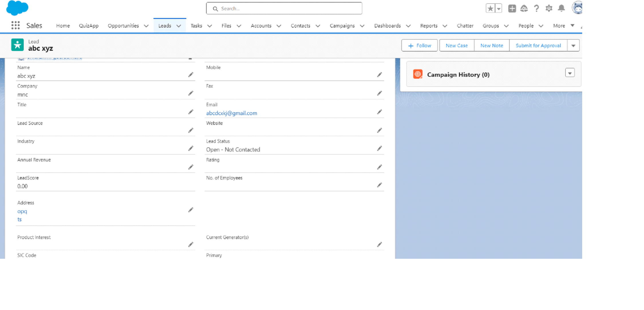The height and width of the screenshot is (310, 644).
Task: Click the Help question mark icon
Action: 536,9
